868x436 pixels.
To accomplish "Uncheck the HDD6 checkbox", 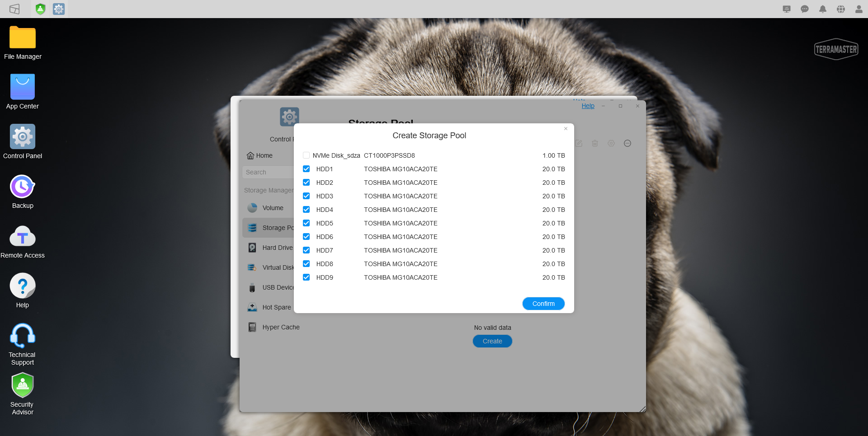I will coord(306,237).
